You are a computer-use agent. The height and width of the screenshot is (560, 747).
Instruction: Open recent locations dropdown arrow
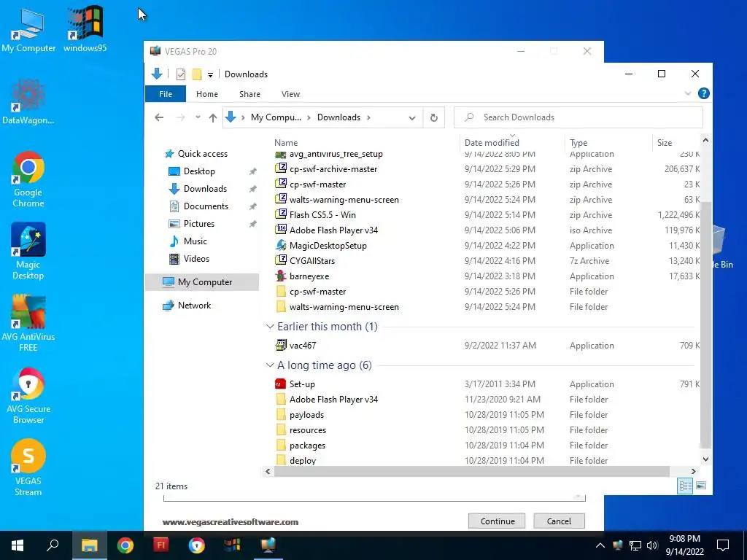point(198,117)
